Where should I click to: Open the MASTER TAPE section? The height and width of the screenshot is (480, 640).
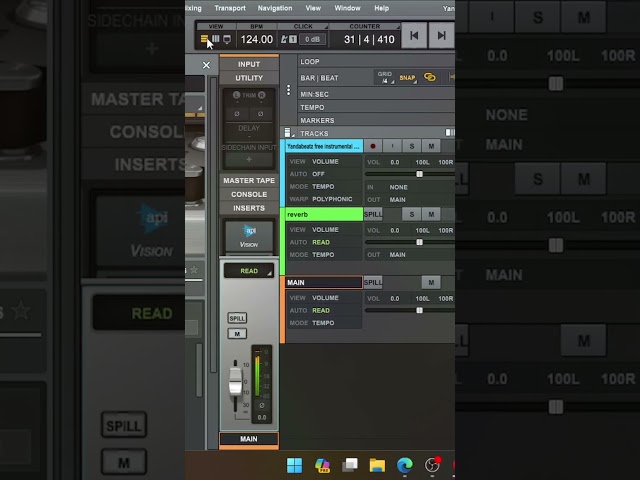click(249, 180)
